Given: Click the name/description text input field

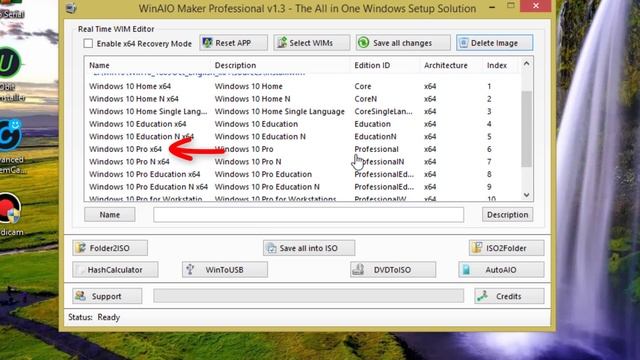Looking at the screenshot, I should coord(309,215).
